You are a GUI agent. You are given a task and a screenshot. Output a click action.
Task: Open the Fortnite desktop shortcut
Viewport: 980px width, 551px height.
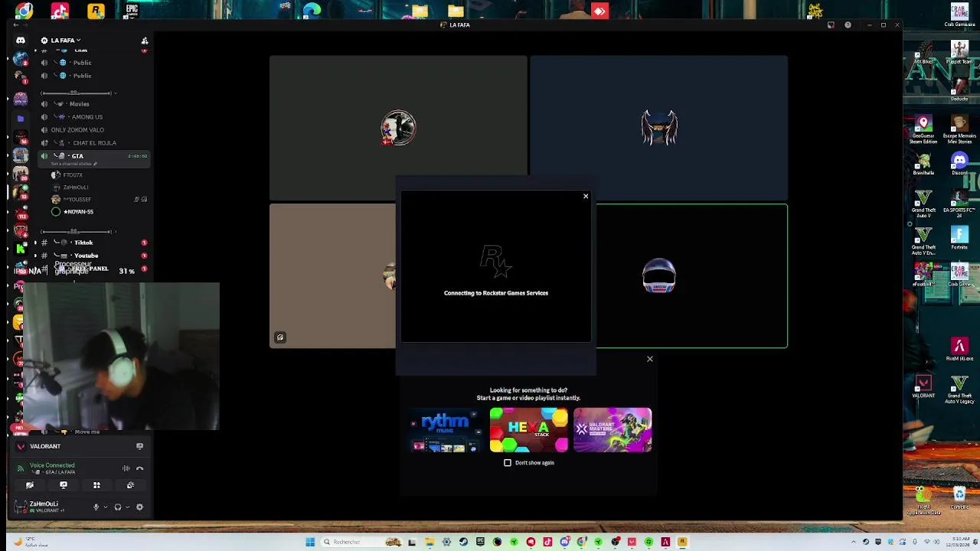[959, 238]
